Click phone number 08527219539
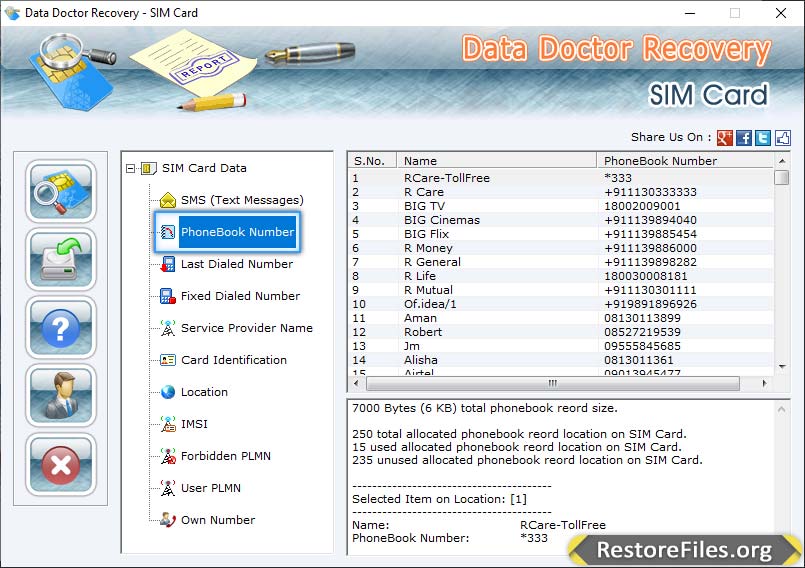Image resolution: width=805 pixels, height=568 pixels. (x=642, y=332)
